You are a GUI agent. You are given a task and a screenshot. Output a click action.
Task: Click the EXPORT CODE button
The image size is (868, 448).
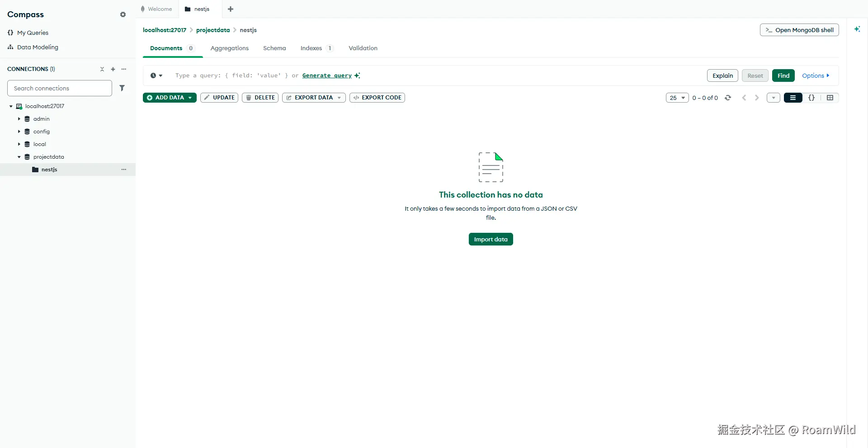click(377, 98)
